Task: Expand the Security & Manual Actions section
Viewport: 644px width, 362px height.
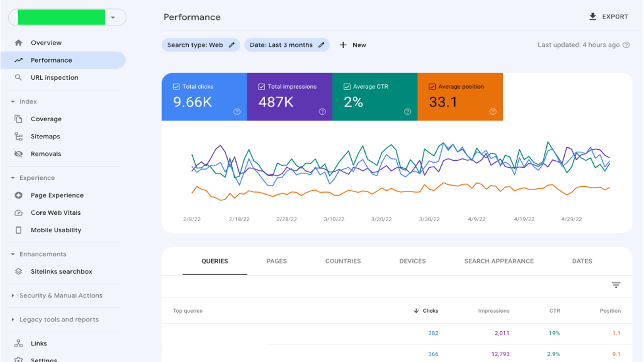Action: click(13, 296)
